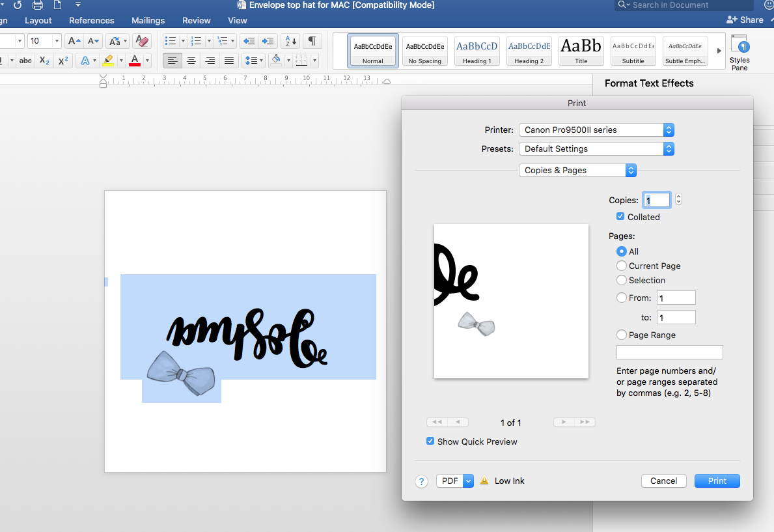Open the View tab
This screenshot has width=774, height=532.
point(238,20)
